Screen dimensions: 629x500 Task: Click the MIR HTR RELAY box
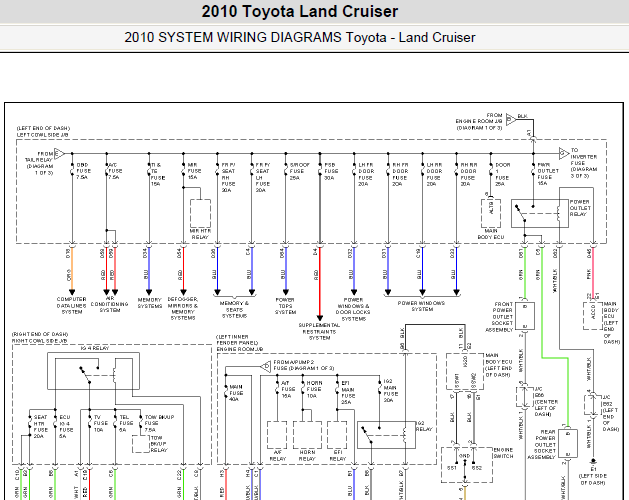(x=200, y=213)
